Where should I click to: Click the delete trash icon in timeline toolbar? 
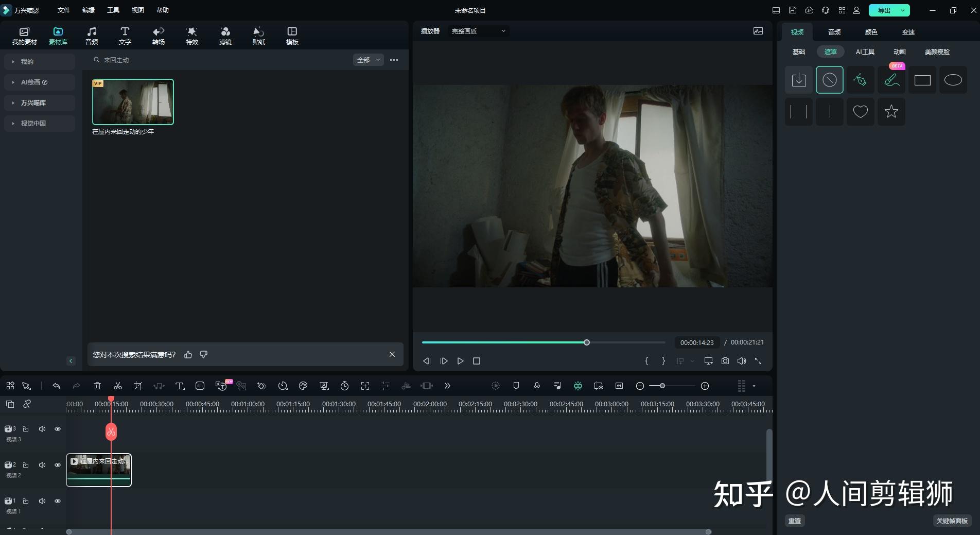pos(97,386)
